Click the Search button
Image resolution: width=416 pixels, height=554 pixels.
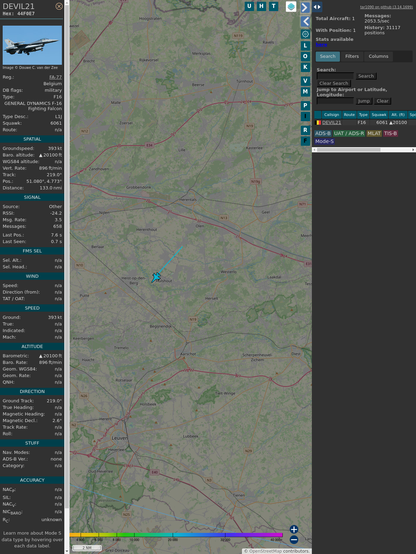[366, 76]
